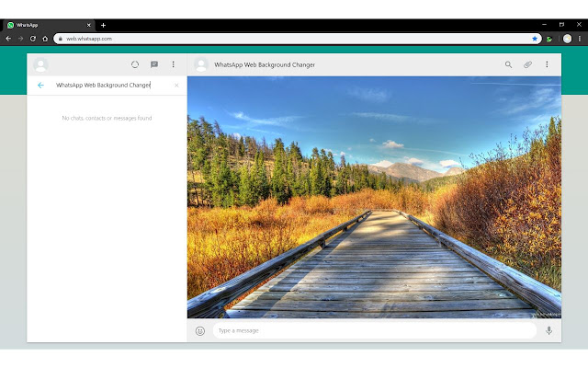The image size is (588, 368).
Task: Close the WhatsApp browser tab
Action: click(x=89, y=25)
